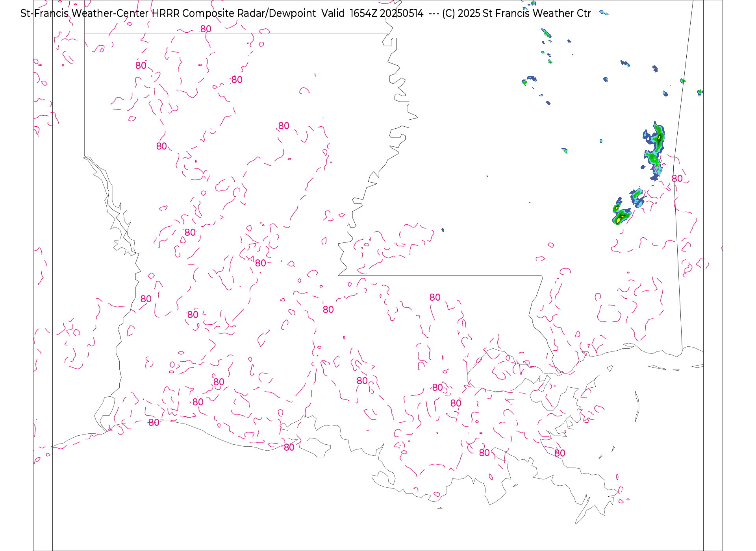Click the largest elongated radar storm echo
The height and width of the screenshot is (551, 756).
click(x=654, y=151)
